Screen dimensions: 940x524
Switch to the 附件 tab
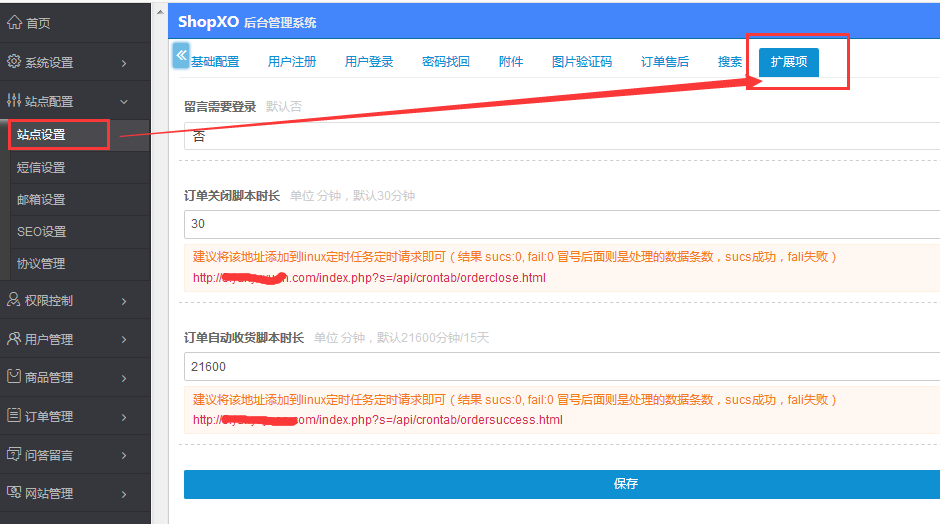point(511,62)
